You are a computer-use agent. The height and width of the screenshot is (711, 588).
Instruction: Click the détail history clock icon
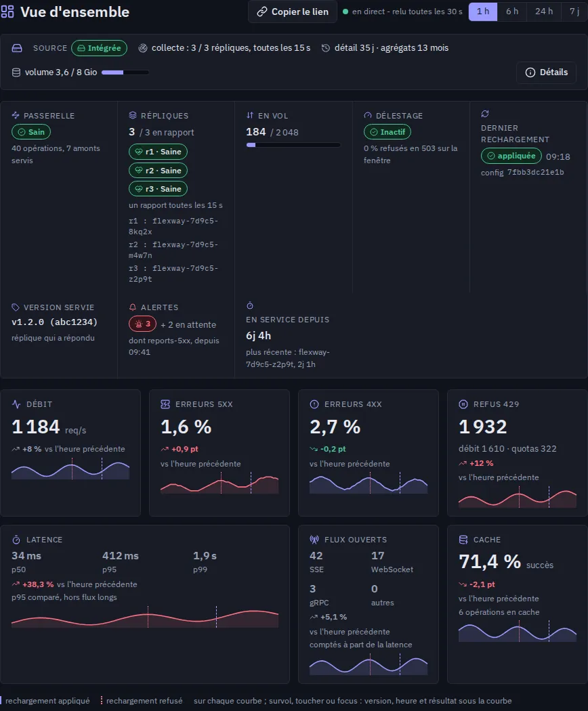click(325, 48)
